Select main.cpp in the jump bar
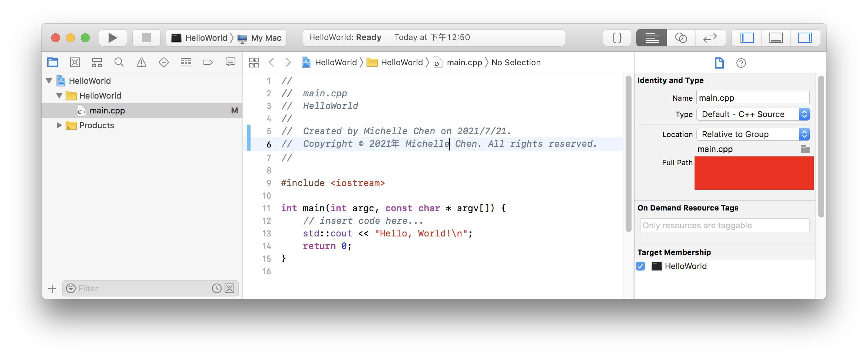Screen dimensions: 868x358 pos(464,62)
